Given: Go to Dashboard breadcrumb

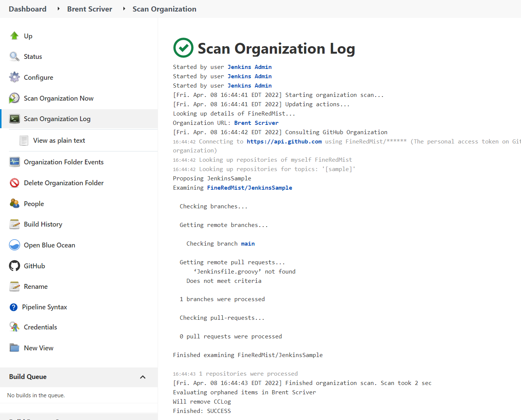Looking at the screenshot, I should click(x=28, y=9).
